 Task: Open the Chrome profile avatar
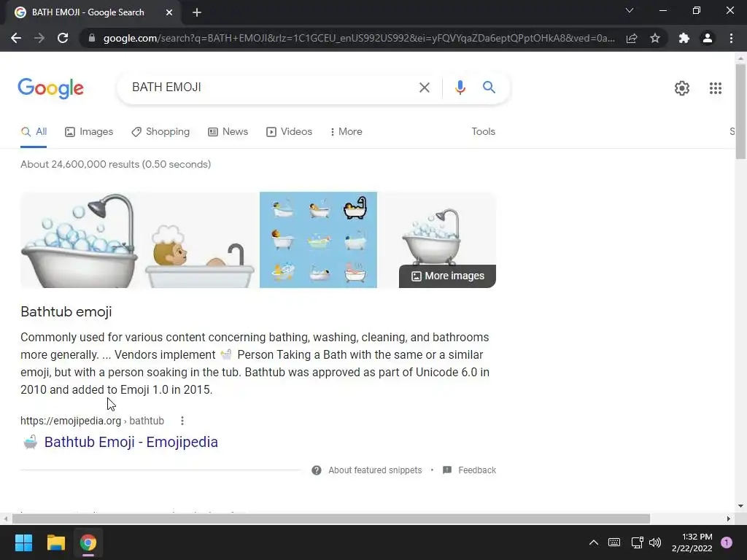[x=708, y=38]
